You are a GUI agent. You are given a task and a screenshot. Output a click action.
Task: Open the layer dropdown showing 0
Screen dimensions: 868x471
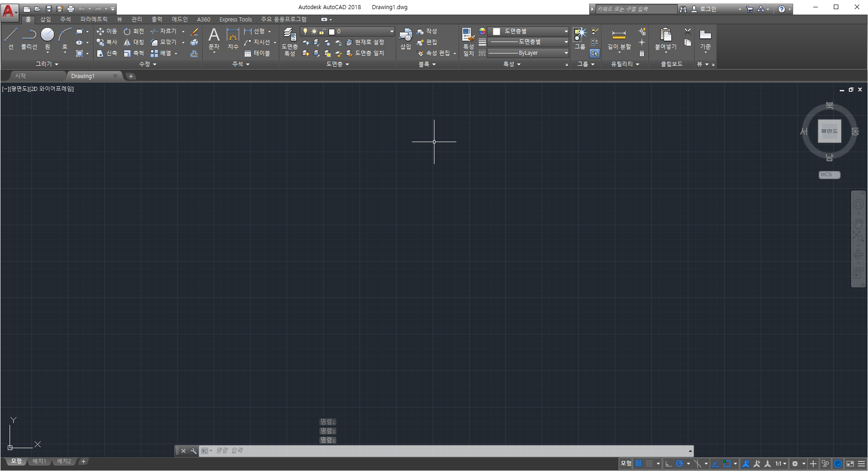347,32
